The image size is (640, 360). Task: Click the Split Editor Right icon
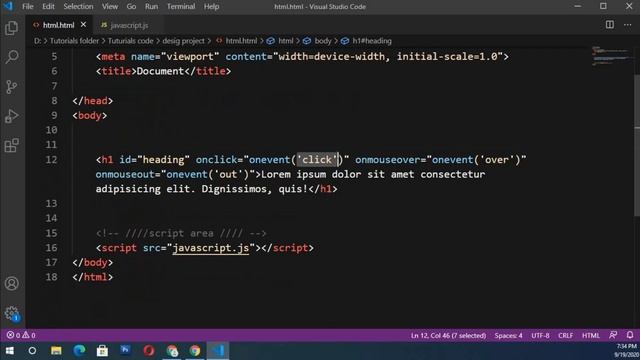609,25
